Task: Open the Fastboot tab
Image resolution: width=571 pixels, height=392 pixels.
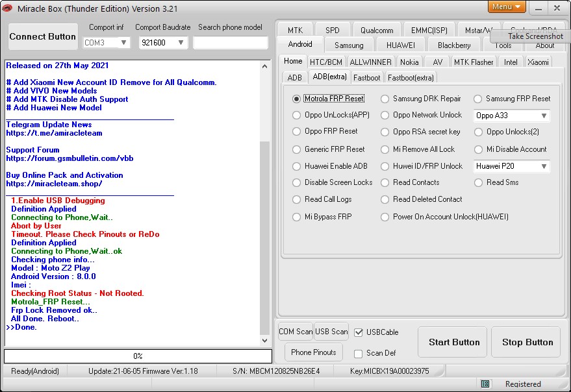Action: (367, 77)
